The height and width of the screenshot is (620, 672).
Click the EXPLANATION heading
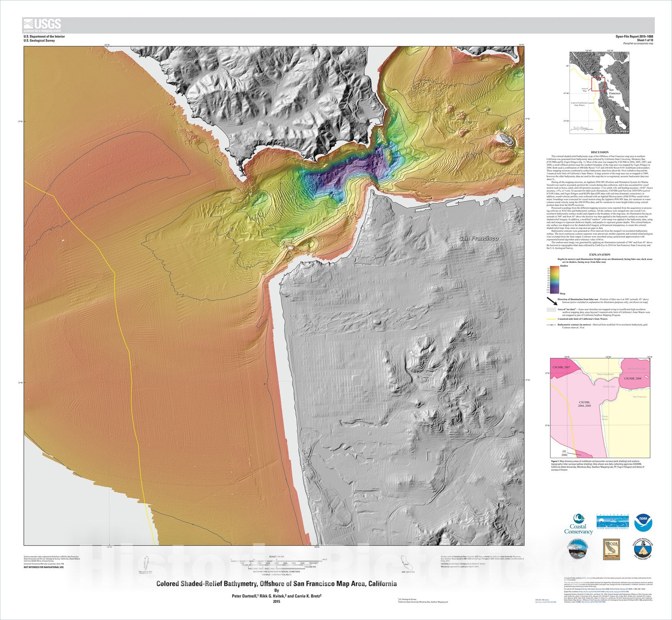[599, 255]
